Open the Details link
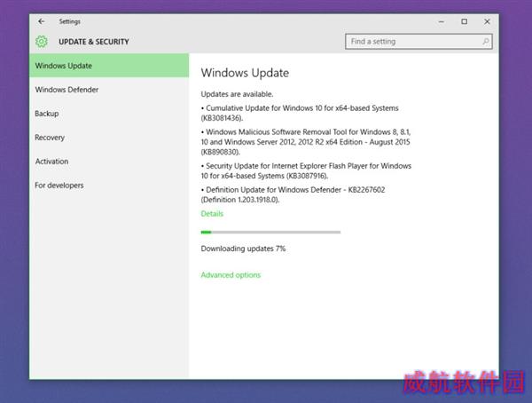Viewport: 532px width, 403px height. (212, 214)
